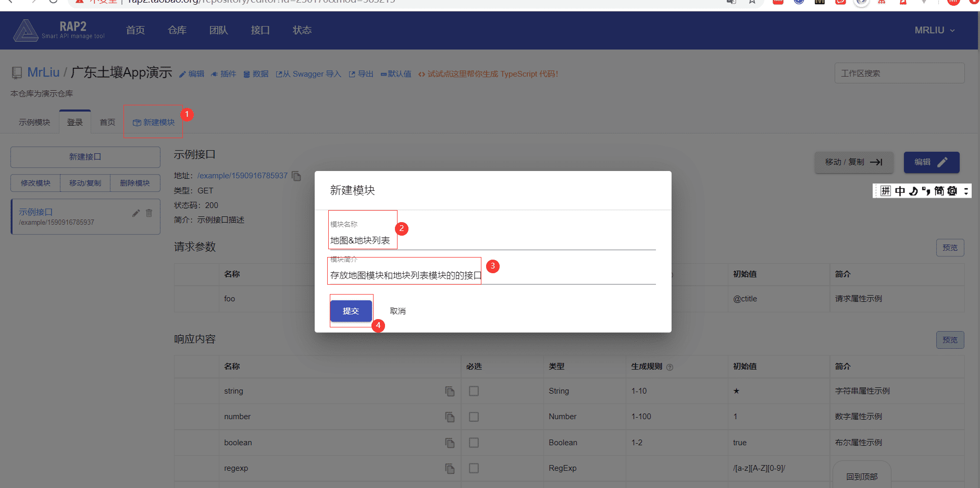Click pencil icon on 示例接口 item
The image size is (980, 488).
click(136, 213)
